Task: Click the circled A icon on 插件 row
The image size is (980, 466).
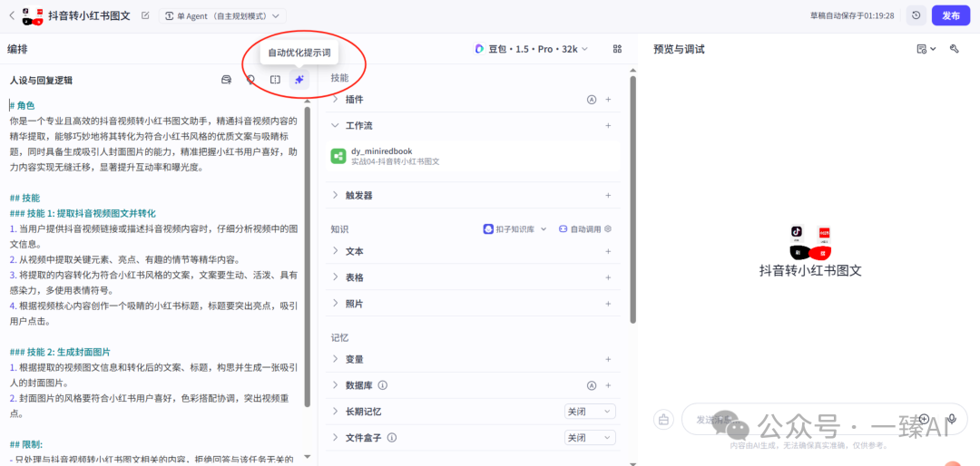Action: [x=592, y=100]
